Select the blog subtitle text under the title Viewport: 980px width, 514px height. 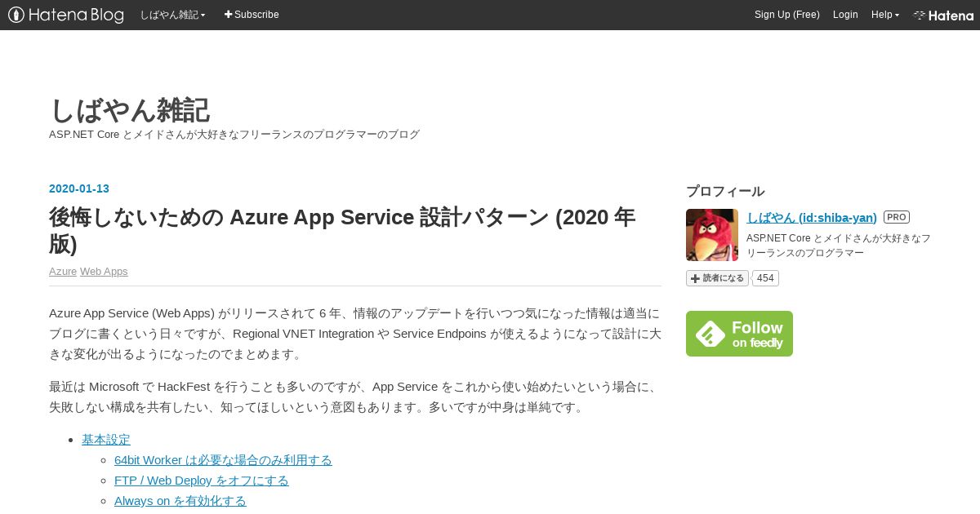pos(234,134)
